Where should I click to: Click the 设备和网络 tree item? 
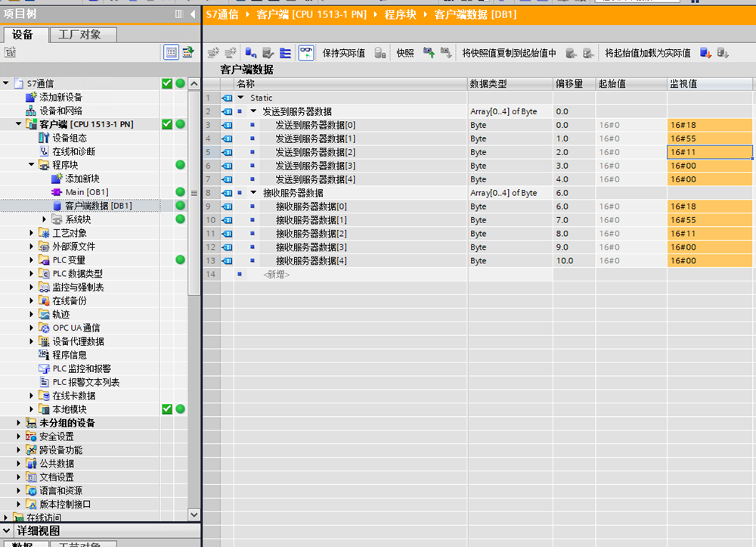tap(60, 110)
